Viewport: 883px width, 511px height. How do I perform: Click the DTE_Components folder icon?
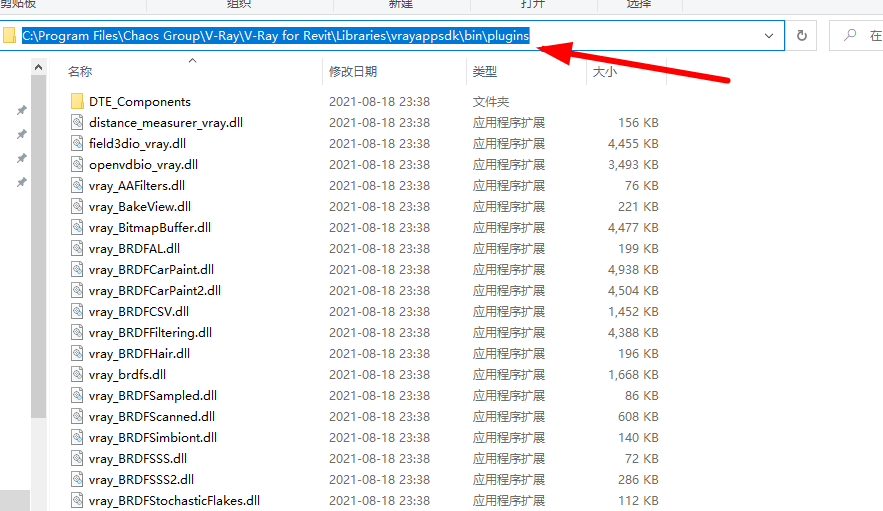(x=78, y=101)
